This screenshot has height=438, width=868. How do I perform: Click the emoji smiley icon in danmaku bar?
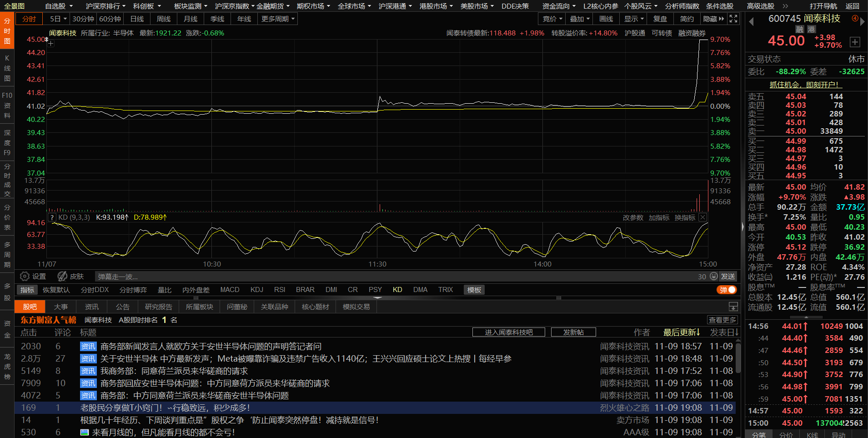click(713, 277)
